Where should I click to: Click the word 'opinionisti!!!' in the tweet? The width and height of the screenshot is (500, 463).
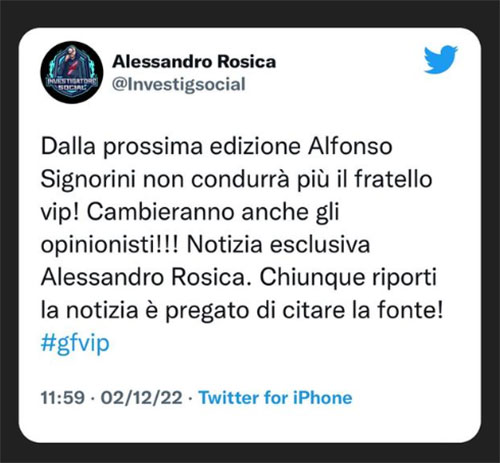(110, 245)
